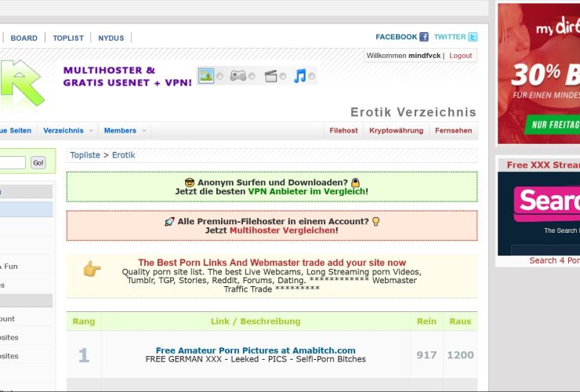Click the rocket icon in Multihoster banner
Viewport: 580px width, 392px height.
(169, 221)
